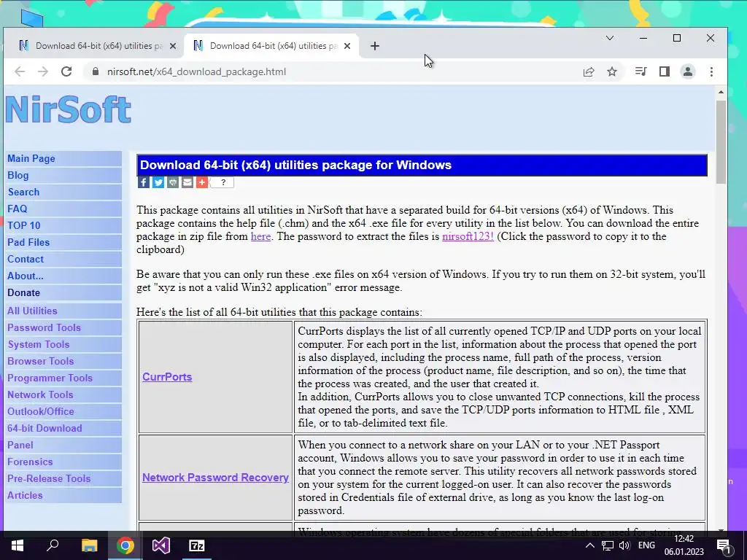Click the share-this-page icon in address bar
747x560 pixels.
pyautogui.click(x=589, y=71)
